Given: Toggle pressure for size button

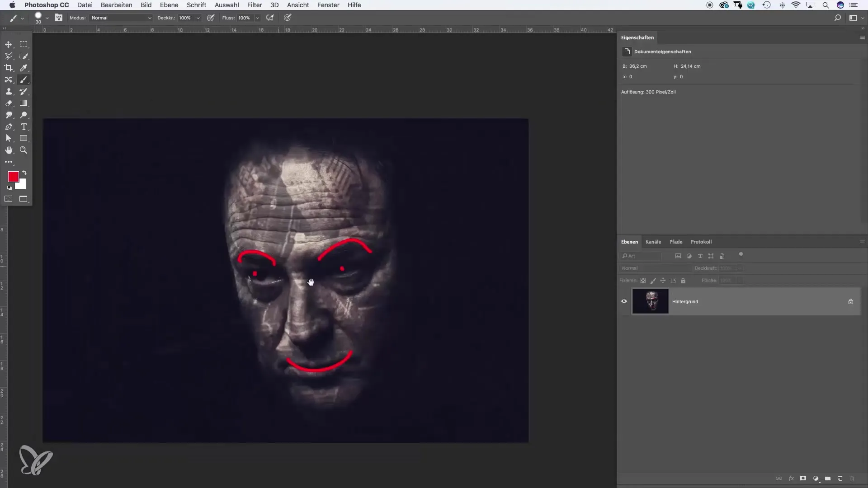Looking at the screenshot, I should click(288, 18).
